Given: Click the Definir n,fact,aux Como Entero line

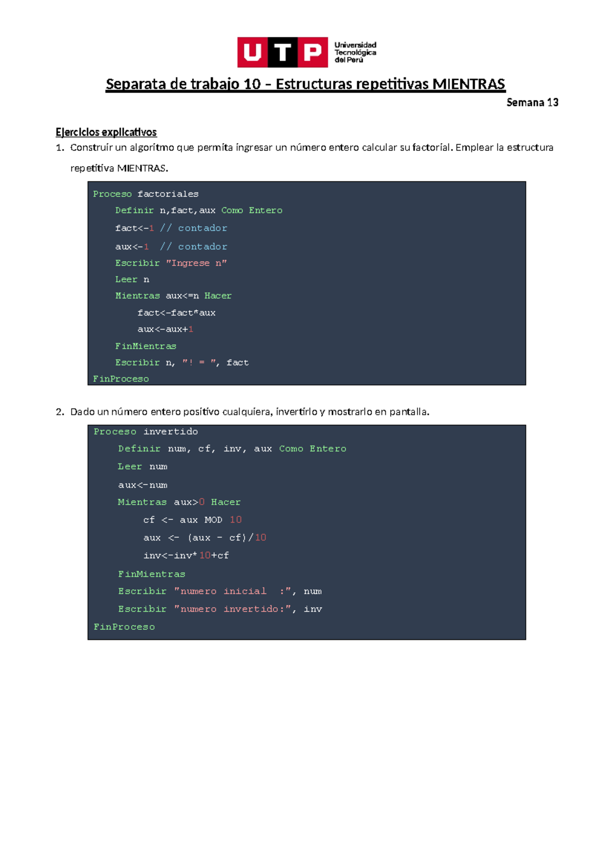Looking at the screenshot, I should click(x=198, y=211).
